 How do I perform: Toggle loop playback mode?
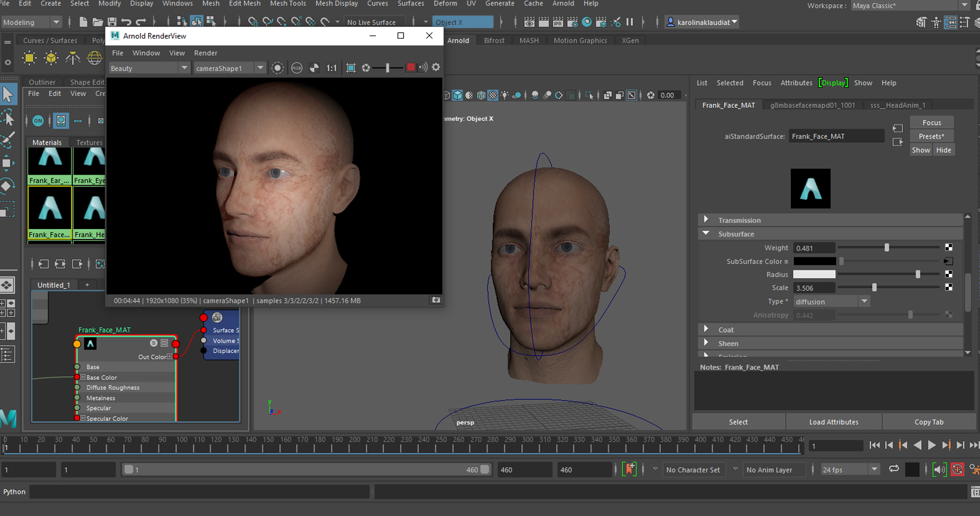coord(894,469)
